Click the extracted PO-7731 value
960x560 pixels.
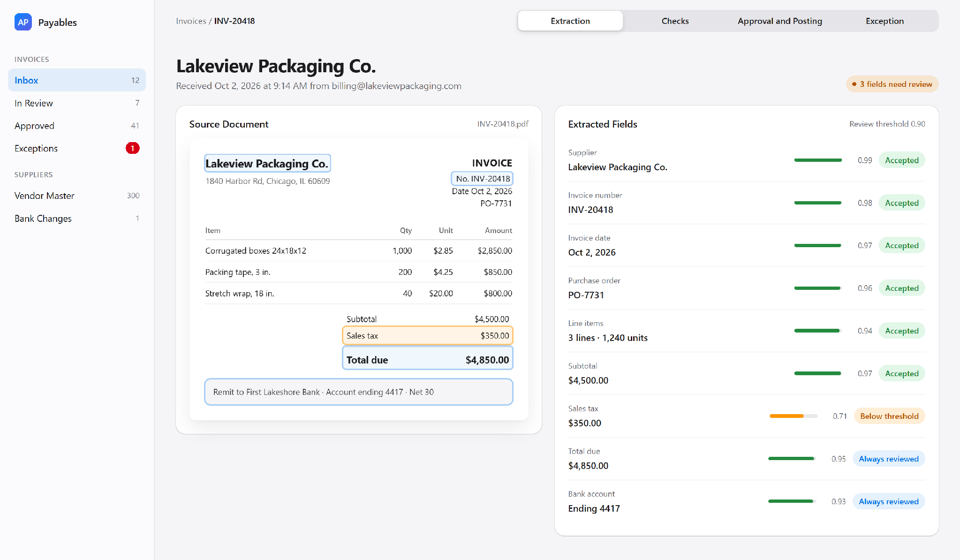[x=586, y=295]
